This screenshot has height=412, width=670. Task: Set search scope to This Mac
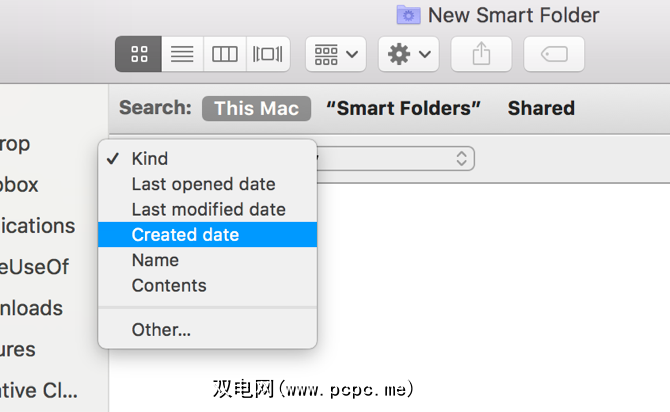tap(256, 108)
